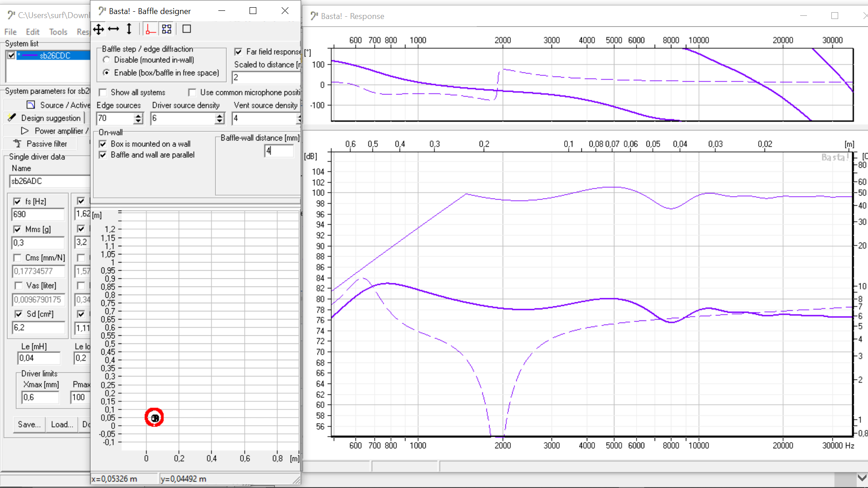
Task: Select sb26CDC in the System list
Action: tap(55, 56)
